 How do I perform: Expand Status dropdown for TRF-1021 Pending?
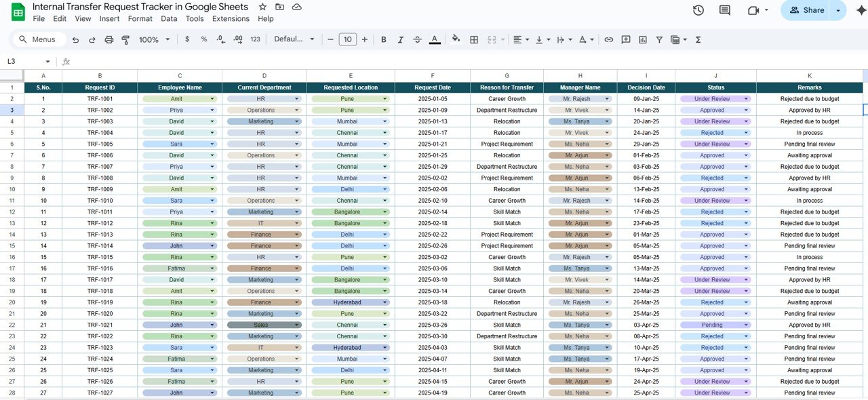pos(747,325)
